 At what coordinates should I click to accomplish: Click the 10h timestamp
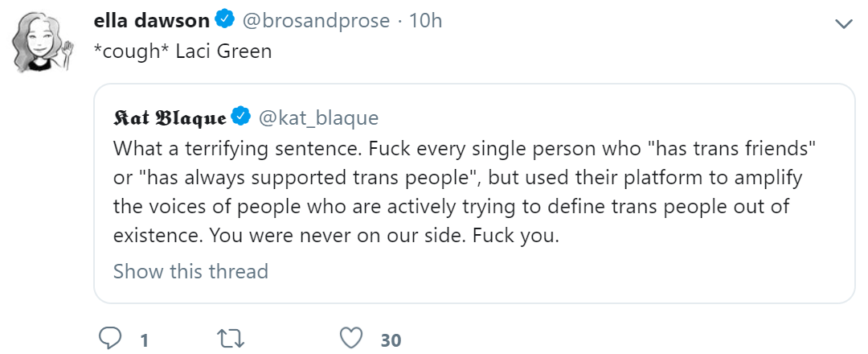click(x=425, y=20)
